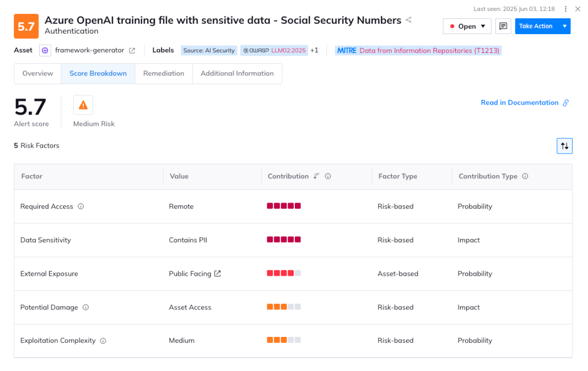Open Public Facing external link icon
The height and width of the screenshot is (371, 588).
[x=218, y=274]
